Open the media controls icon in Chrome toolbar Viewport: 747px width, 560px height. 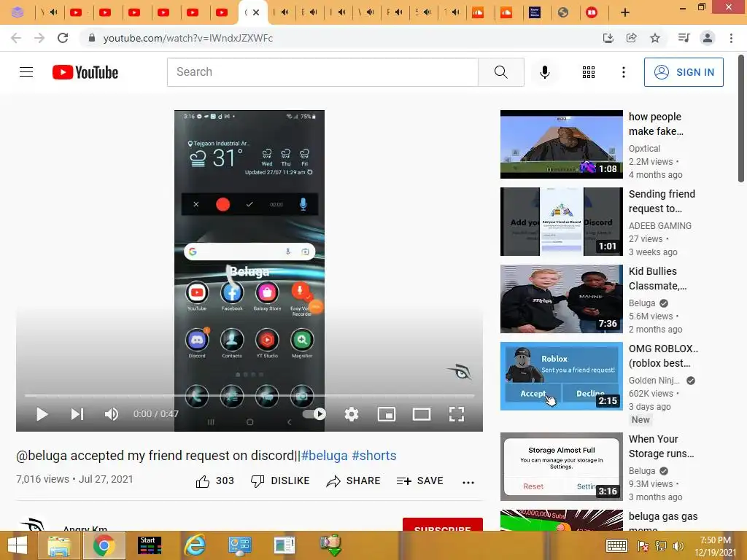[x=684, y=38]
